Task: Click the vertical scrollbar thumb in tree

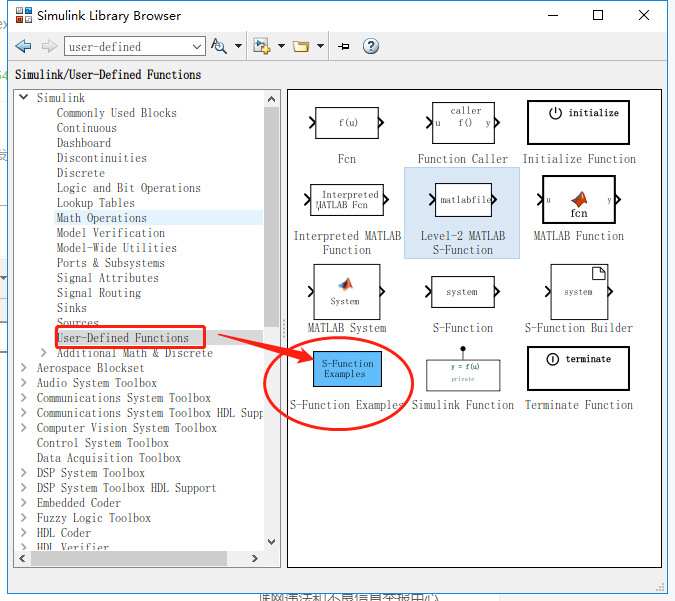Action: (271, 217)
